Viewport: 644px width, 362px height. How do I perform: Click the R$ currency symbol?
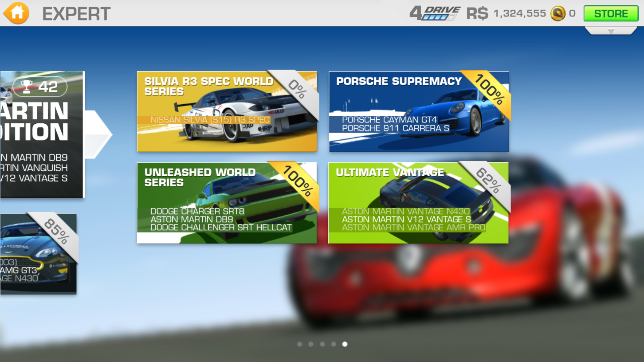(x=477, y=14)
